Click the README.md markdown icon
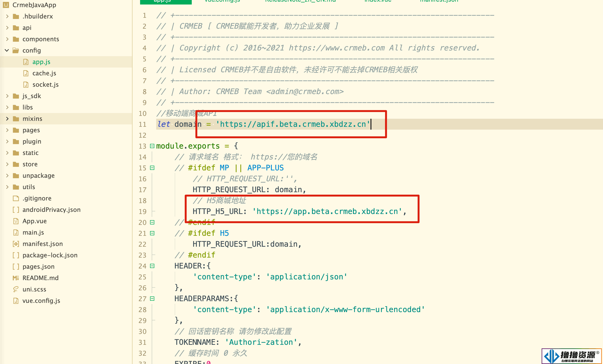 pyautogui.click(x=16, y=278)
